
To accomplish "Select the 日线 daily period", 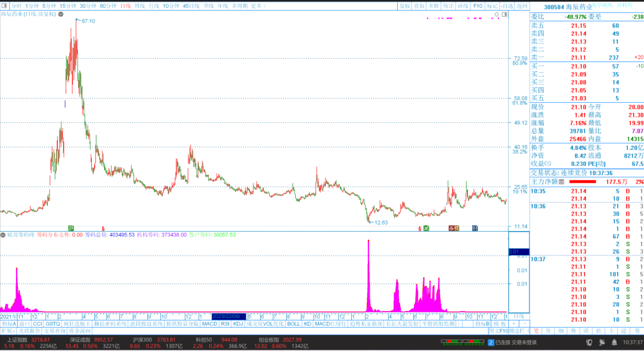I will pos(125,6).
